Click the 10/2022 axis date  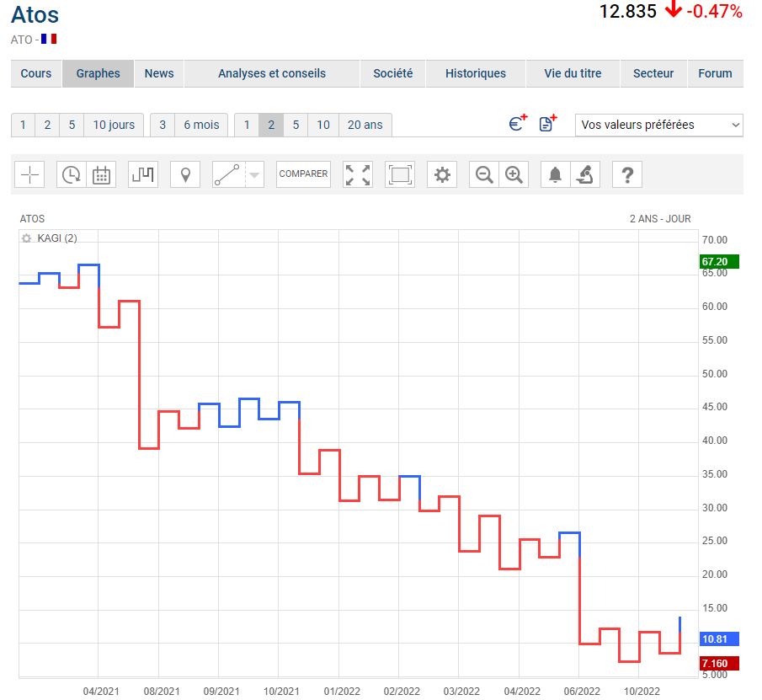pyautogui.click(x=642, y=692)
